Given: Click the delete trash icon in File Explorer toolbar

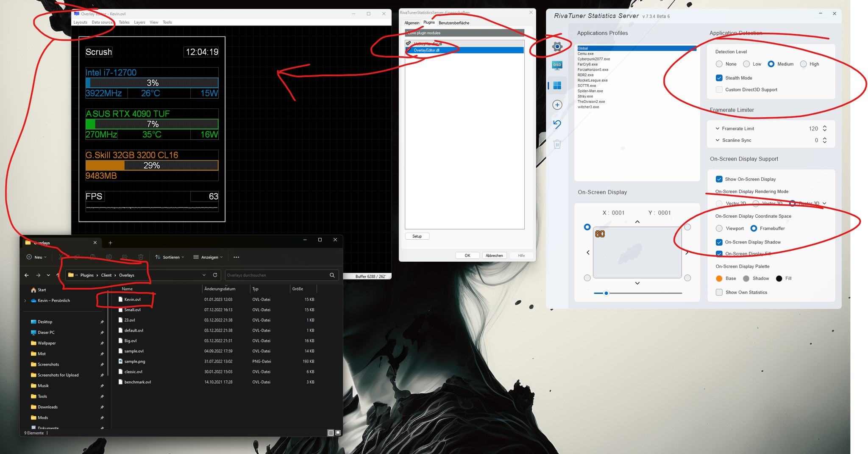Looking at the screenshot, I should click(x=141, y=257).
